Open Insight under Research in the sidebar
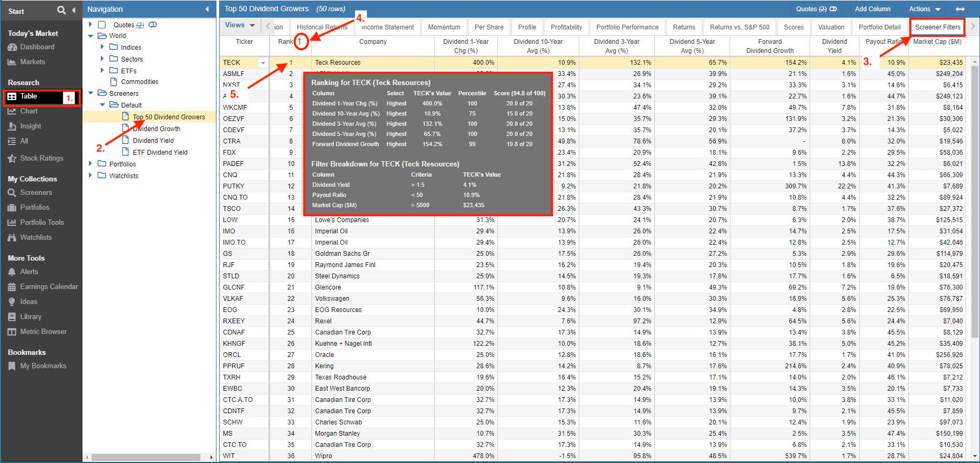 31,126
